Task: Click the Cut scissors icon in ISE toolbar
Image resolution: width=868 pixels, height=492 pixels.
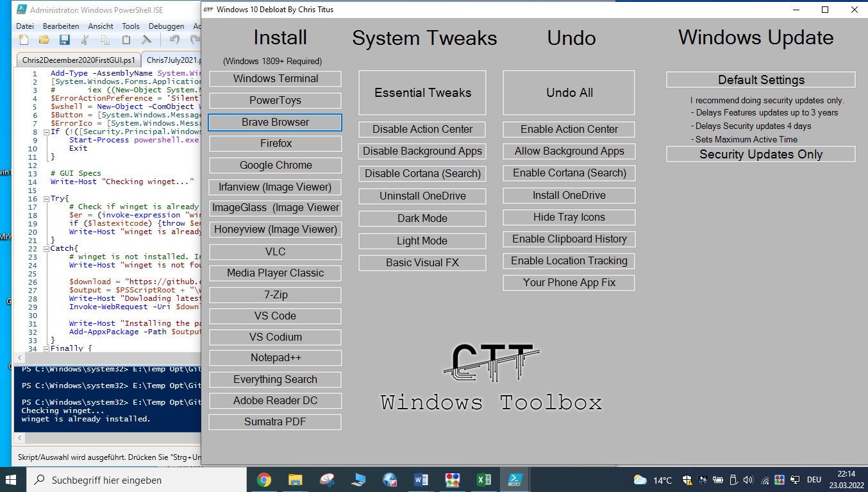Action: 85,40
